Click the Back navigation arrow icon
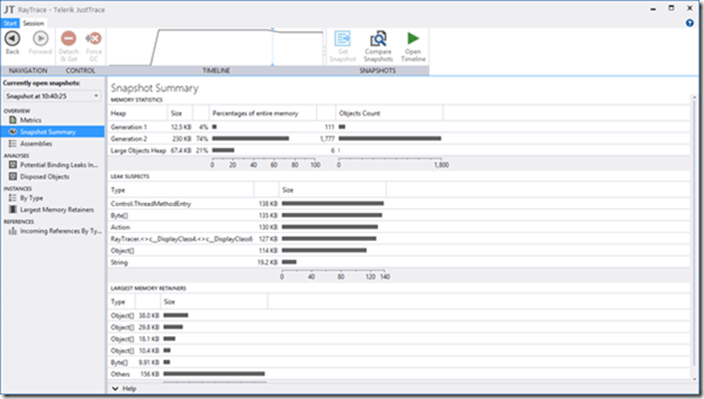 13,39
